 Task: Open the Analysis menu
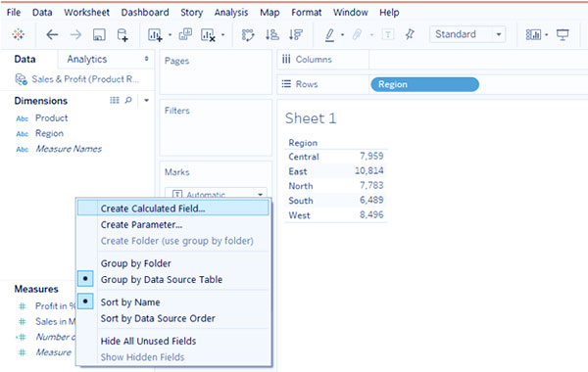tap(231, 13)
